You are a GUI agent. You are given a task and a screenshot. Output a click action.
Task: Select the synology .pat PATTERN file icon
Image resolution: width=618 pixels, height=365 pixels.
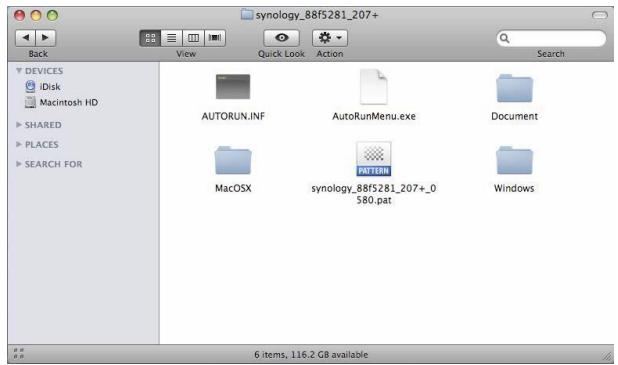coord(374,159)
